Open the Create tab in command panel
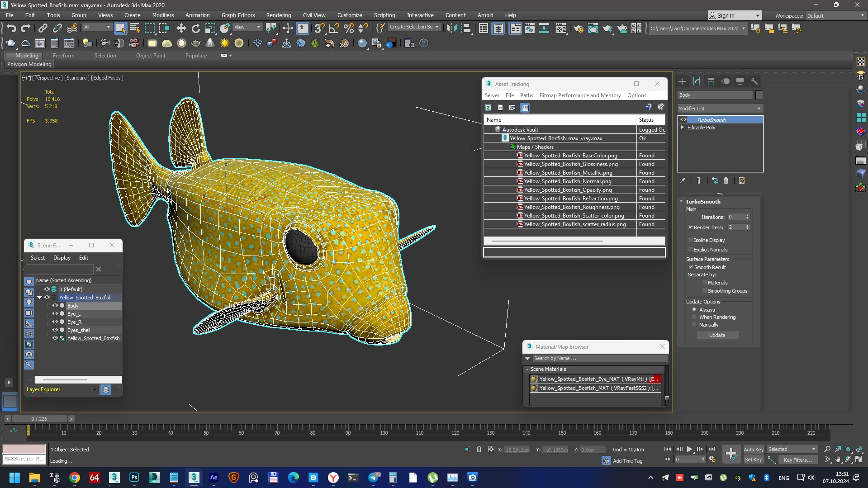This screenshot has height=488, width=868. coord(682,81)
